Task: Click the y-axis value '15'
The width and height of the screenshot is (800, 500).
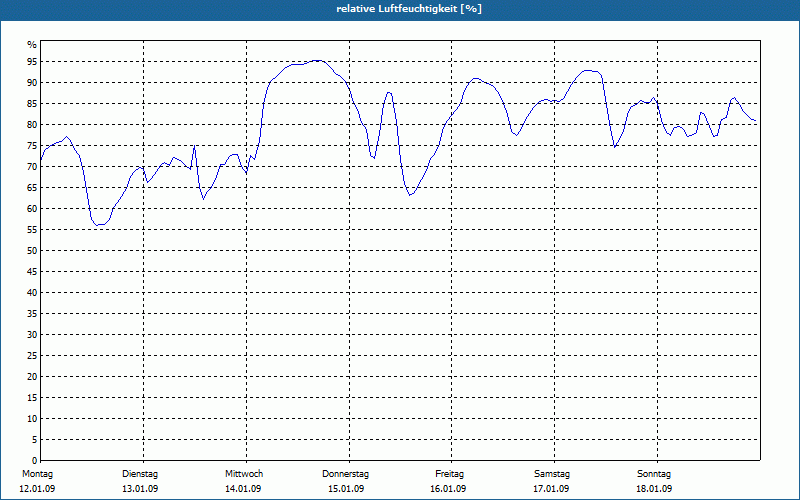Action: (x=32, y=397)
